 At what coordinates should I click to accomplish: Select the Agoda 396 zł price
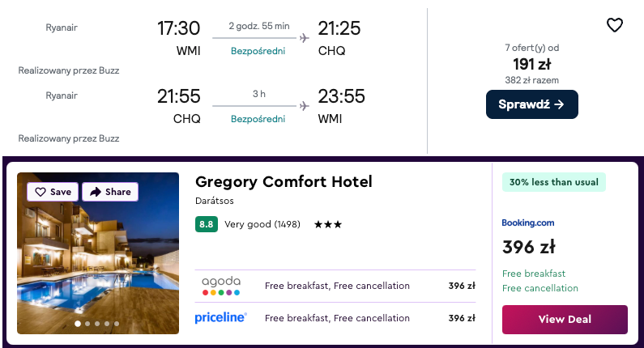462,286
